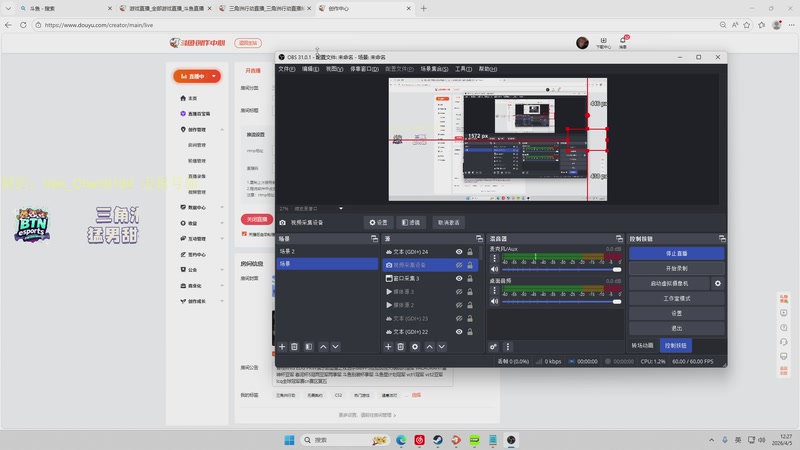Move the selected source down
Image resolution: width=800 pixels, height=450 pixels.
point(441,346)
